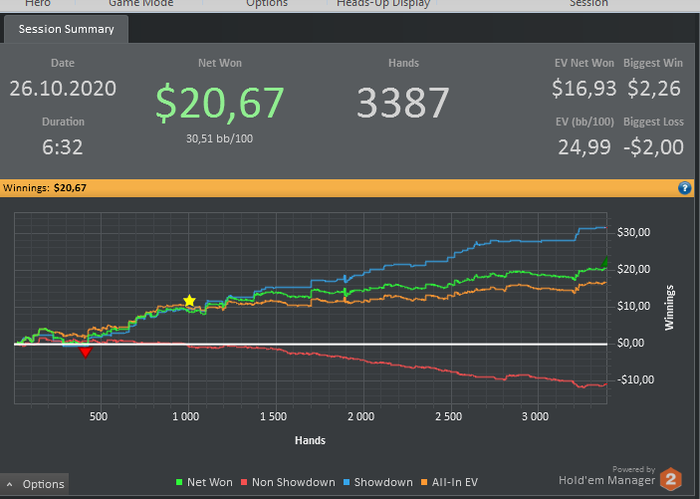Click the blue help question mark icon
Image resolution: width=700 pixels, height=499 pixels.
tap(684, 188)
